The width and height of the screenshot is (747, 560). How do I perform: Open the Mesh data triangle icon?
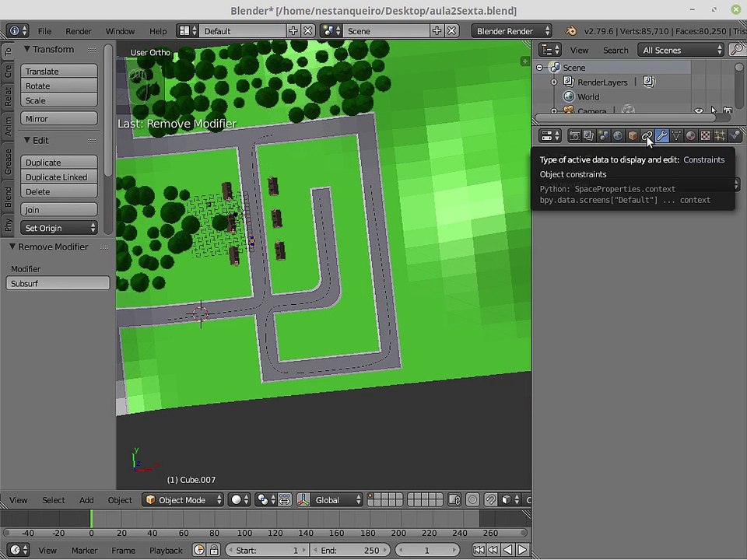pyautogui.click(x=676, y=136)
